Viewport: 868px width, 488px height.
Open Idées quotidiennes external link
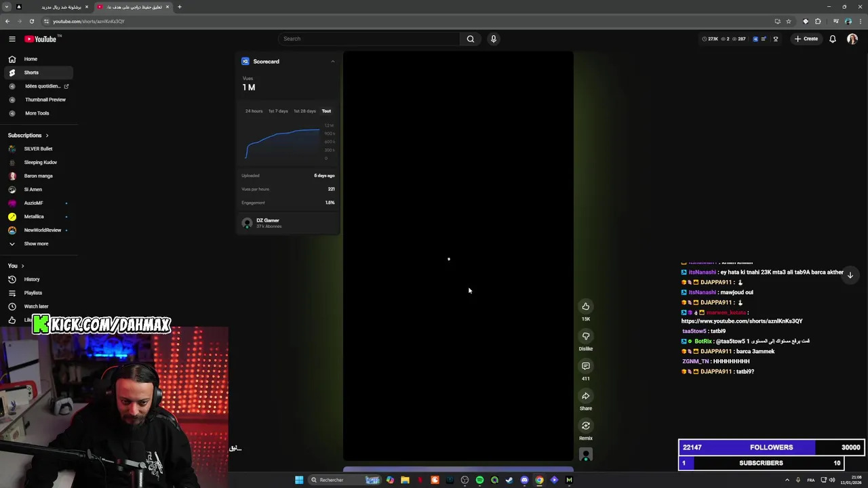point(38,86)
